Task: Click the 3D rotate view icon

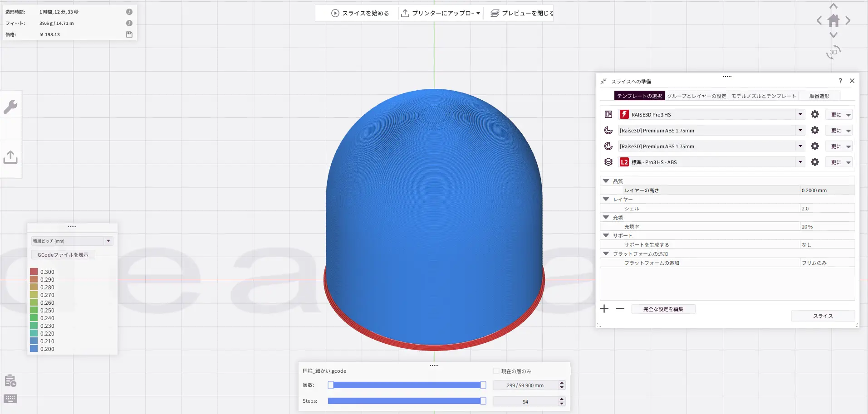Action: pyautogui.click(x=833, y=52)
